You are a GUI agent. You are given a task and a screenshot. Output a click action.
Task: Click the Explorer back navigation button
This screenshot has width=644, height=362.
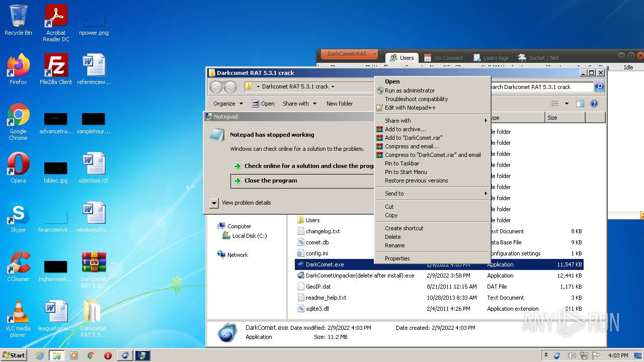[216, 87]
